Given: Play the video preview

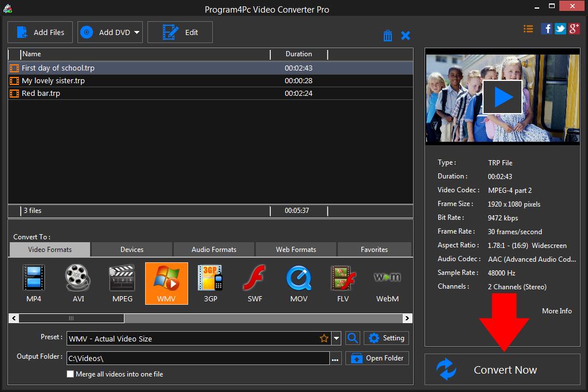Looking at the screenshot, I should coord(502,96).
